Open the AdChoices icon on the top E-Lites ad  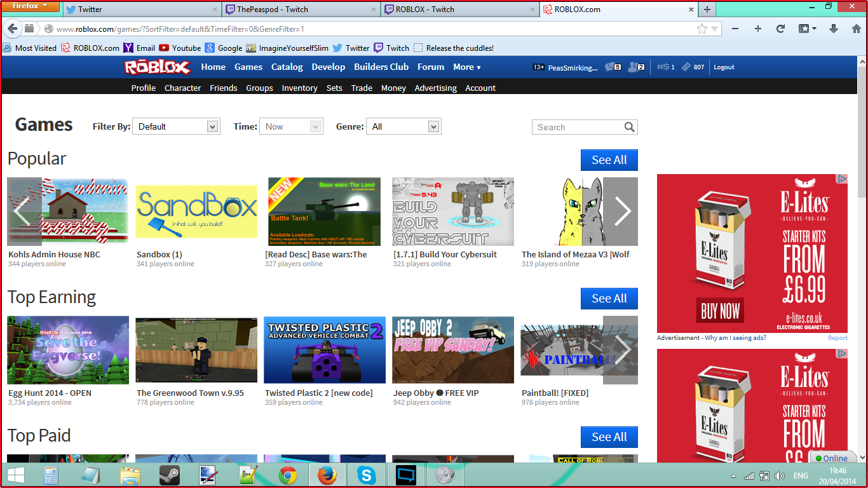[842, 179]
